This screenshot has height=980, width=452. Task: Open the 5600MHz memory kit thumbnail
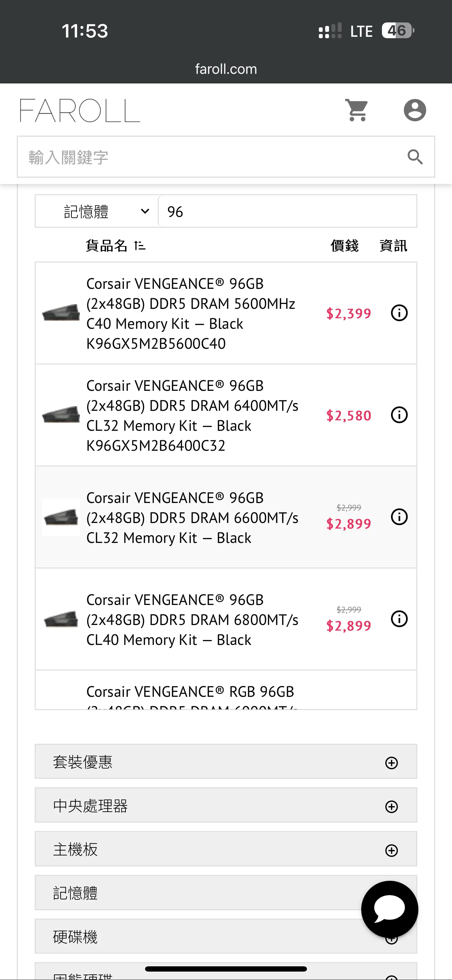click(61, 313)
